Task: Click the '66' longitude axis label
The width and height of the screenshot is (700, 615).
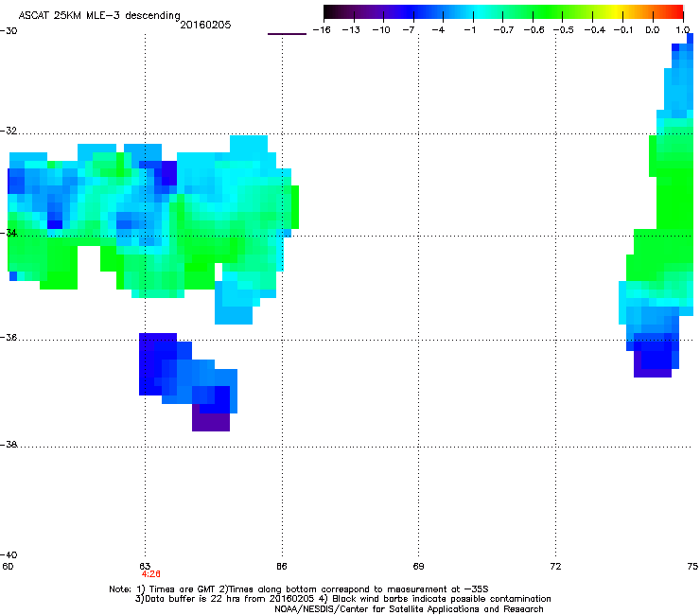Action: [282, 567]
